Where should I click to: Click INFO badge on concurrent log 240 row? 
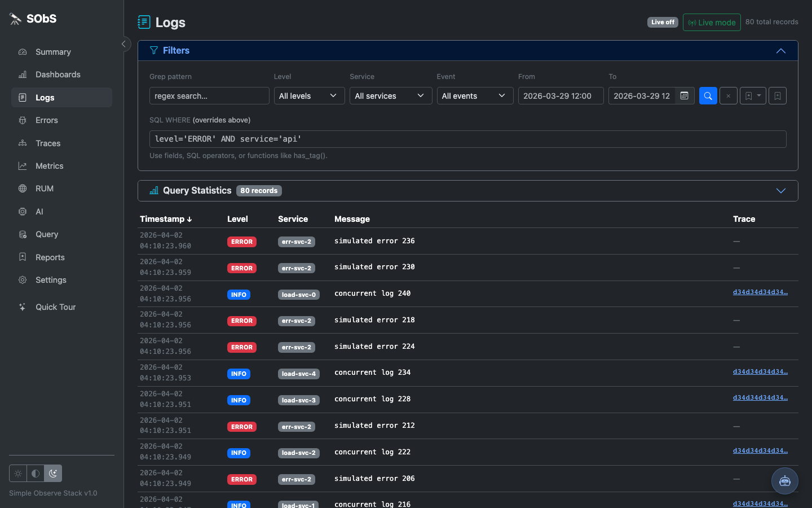[239, 295]
